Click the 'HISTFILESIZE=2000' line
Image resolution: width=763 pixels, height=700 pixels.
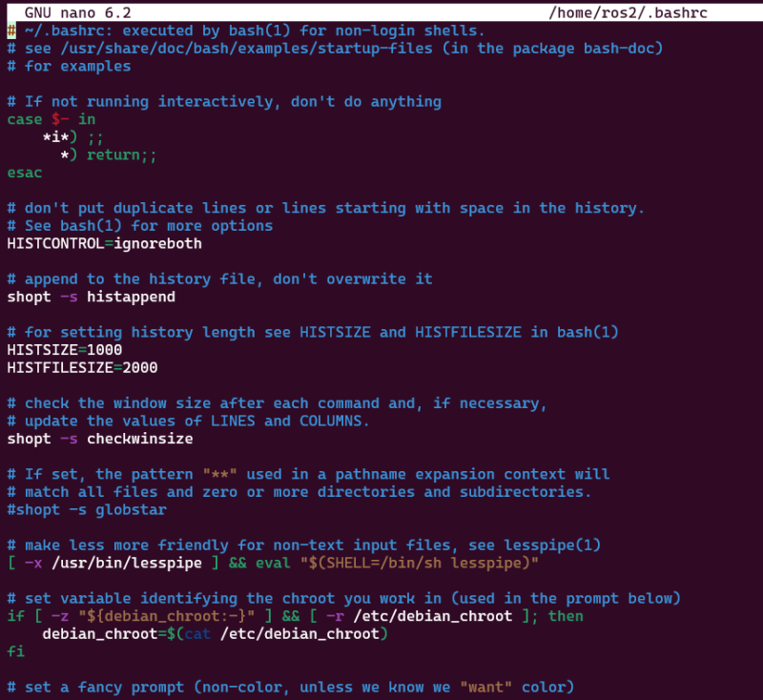click(x=82, y=367)
